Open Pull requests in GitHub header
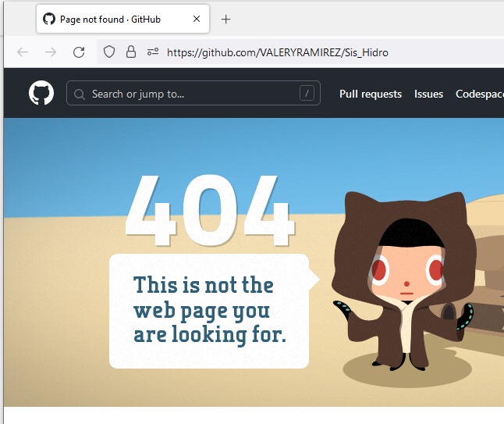Image resolution: width=504 pixels, height=424 pixels. pyautogui.click(x=371, y=94)
